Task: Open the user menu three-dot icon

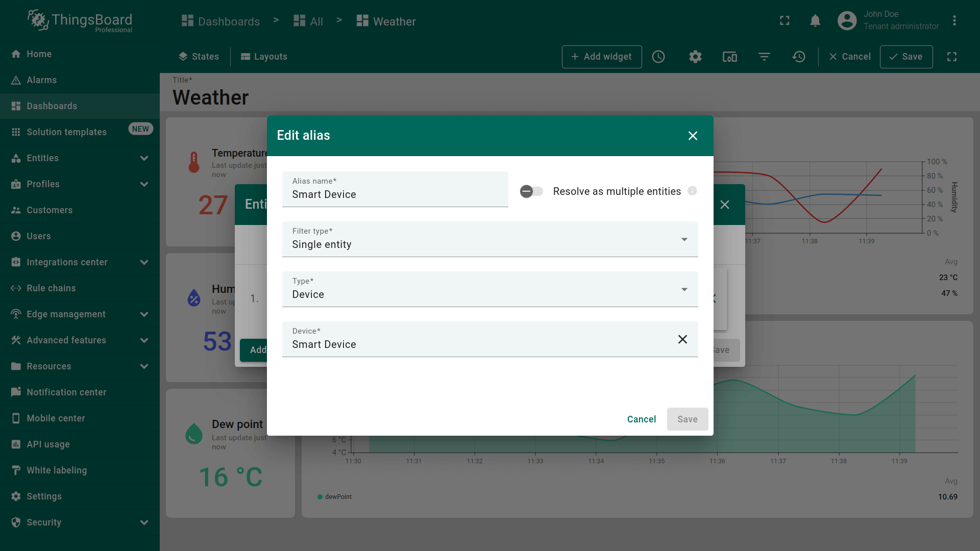Action: tap(954, 20)
